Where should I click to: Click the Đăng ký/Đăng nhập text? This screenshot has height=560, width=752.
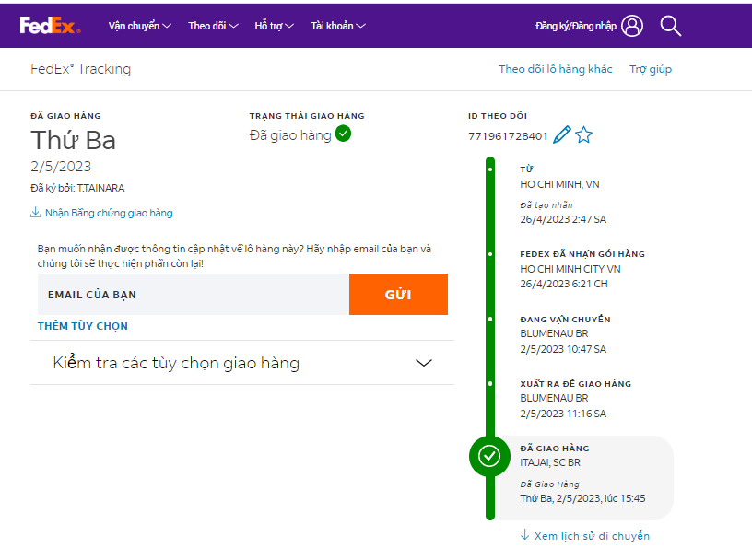tap(575, 26)
